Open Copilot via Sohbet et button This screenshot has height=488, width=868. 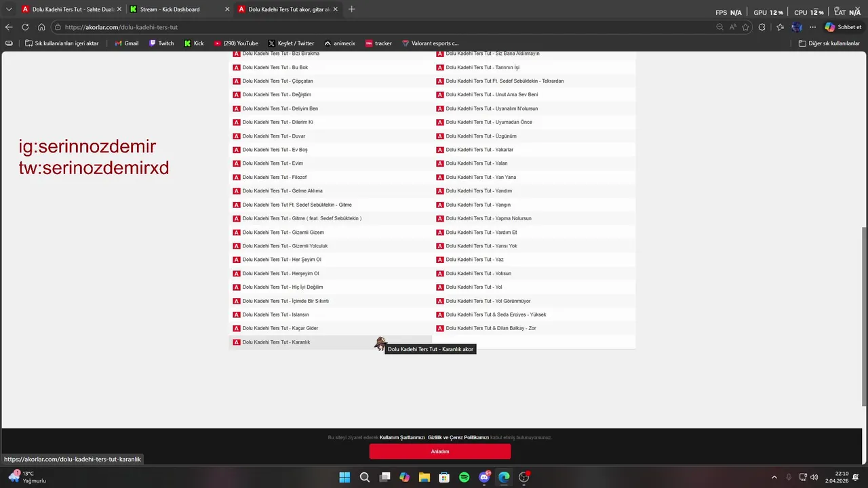(844, 27)
